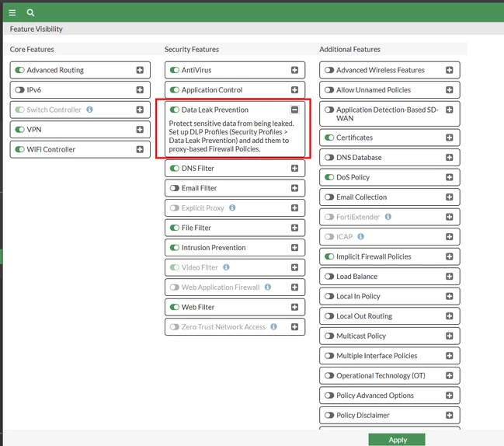The height and width of the screenshot is (446, 504).
Task: Enable Email Collection toggle
Action: [329, 197]
